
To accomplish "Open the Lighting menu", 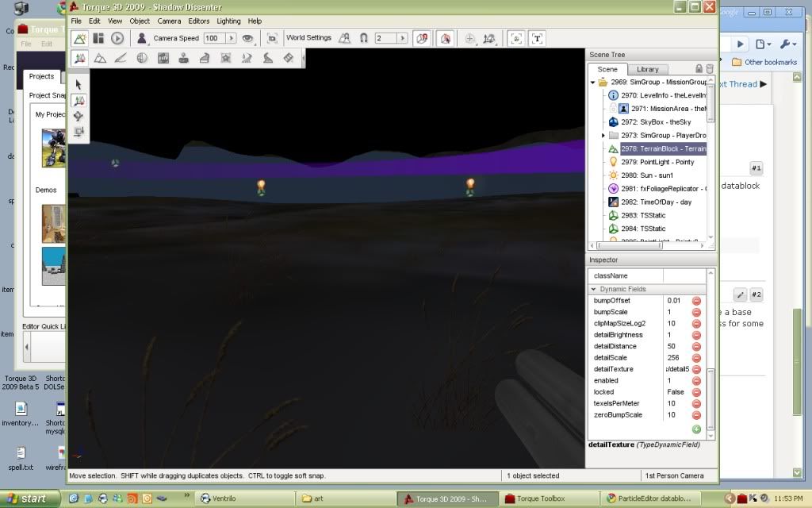I will (228, 21).
